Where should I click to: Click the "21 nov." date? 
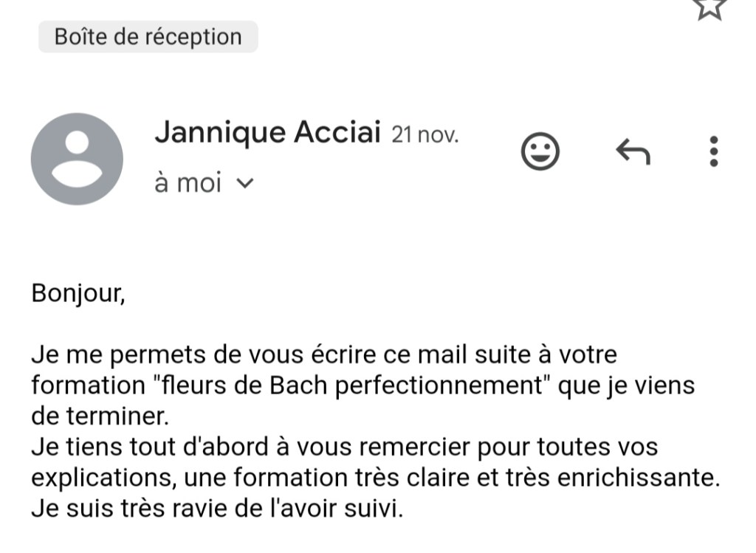coord(425,135)
